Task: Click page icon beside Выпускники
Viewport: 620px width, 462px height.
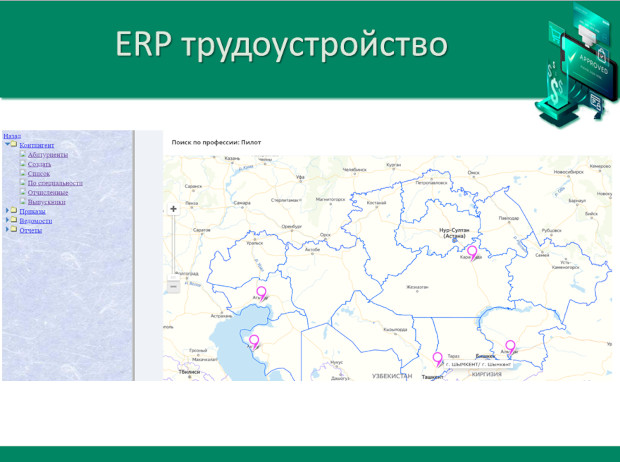Action: point(23,202)
